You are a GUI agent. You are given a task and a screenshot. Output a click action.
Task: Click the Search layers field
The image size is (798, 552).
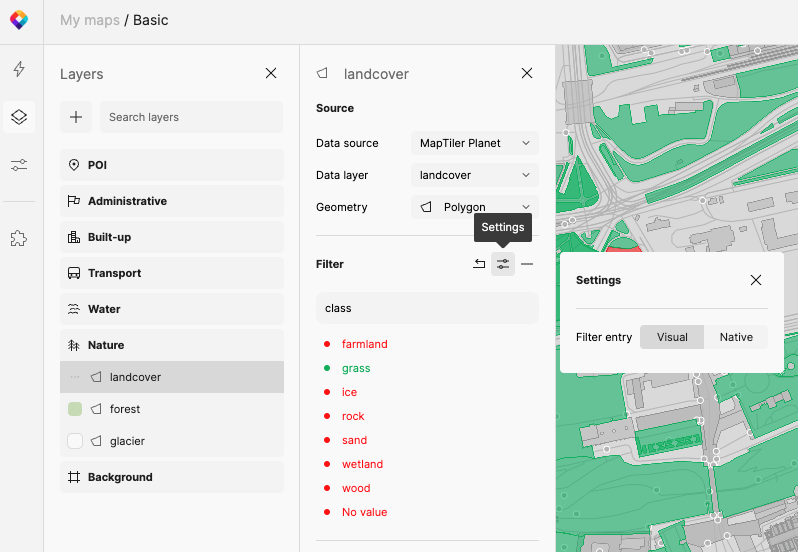191,117
